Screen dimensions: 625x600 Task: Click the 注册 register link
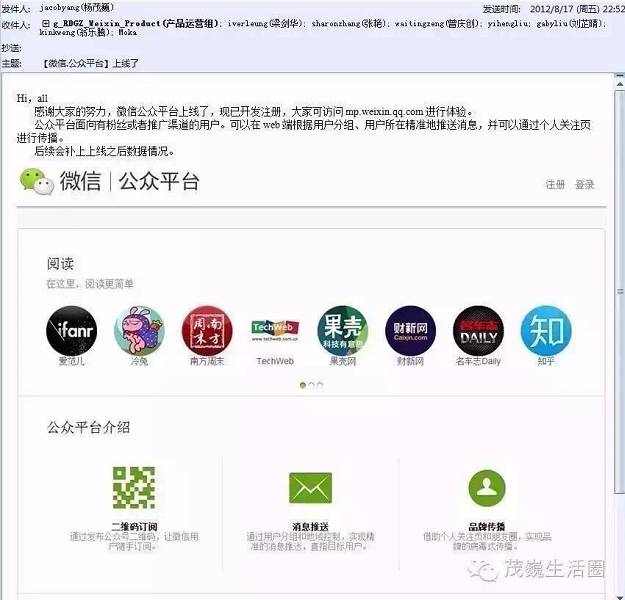[x=555, y=185]
